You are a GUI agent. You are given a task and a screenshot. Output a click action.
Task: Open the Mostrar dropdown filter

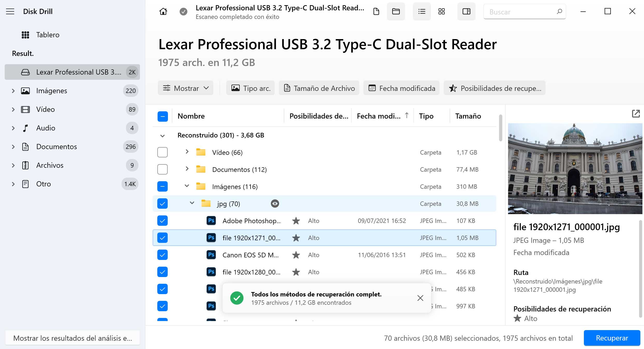pos(186,88)
